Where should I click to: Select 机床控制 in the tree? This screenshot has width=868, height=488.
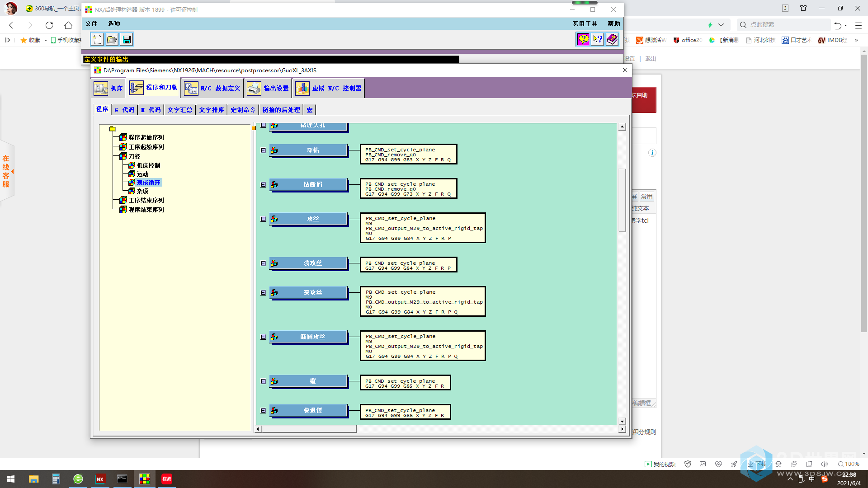148,165
